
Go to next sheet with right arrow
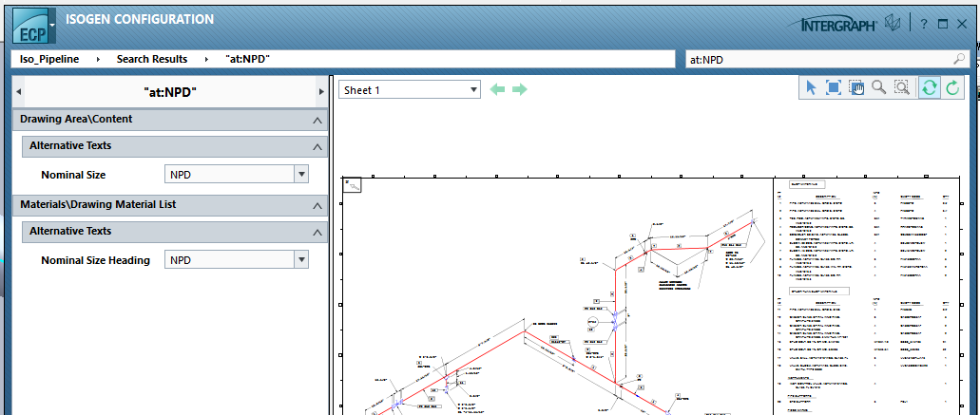point(519,90)
